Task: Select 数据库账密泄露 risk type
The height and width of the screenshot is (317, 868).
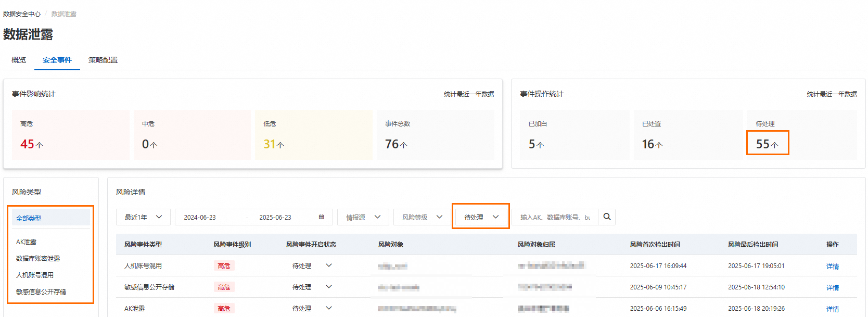Action: 38,258
